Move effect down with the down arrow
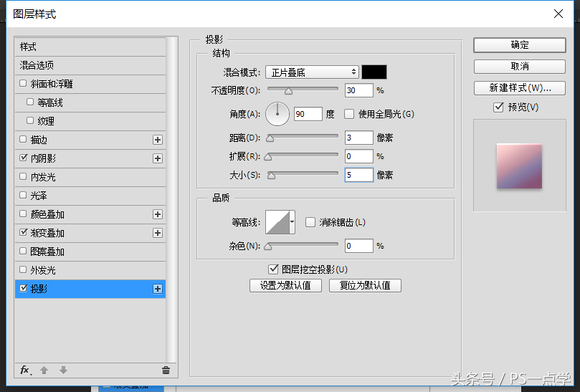Image resolution: width=580 pixels, height=392 pixels. (x=63, y=371)
